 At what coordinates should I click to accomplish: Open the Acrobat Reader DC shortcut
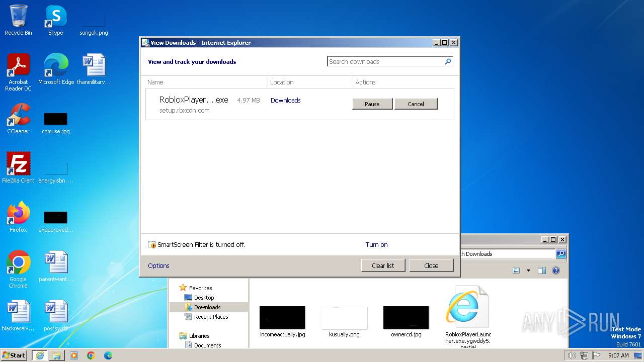[18, 72]
